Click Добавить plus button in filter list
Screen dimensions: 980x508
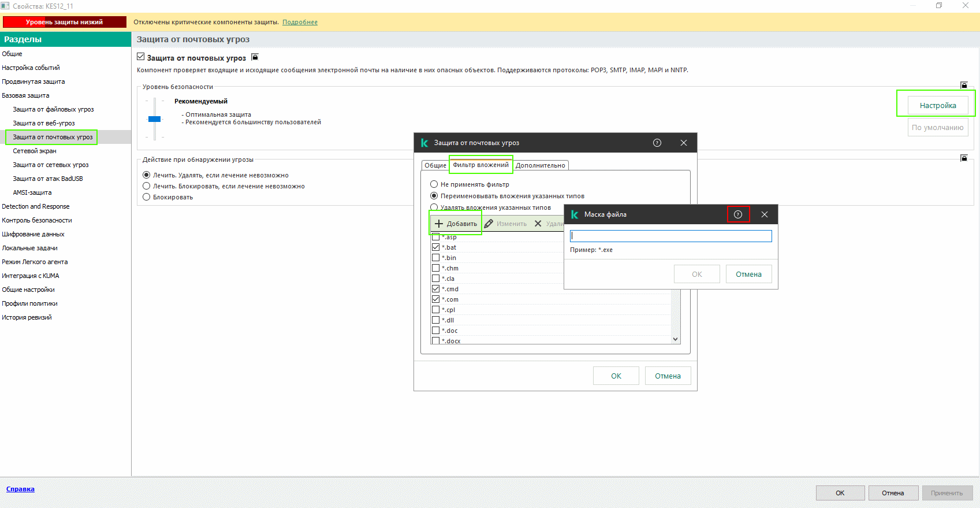456,224
